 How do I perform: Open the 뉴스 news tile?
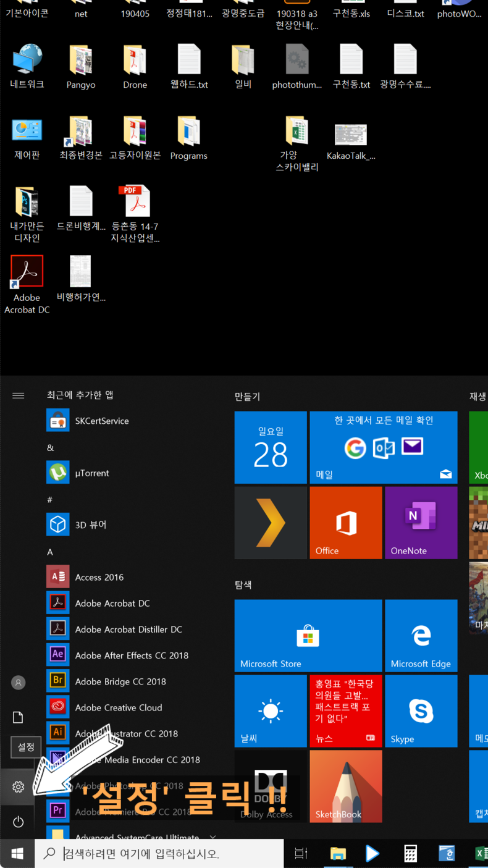(346, 711)
